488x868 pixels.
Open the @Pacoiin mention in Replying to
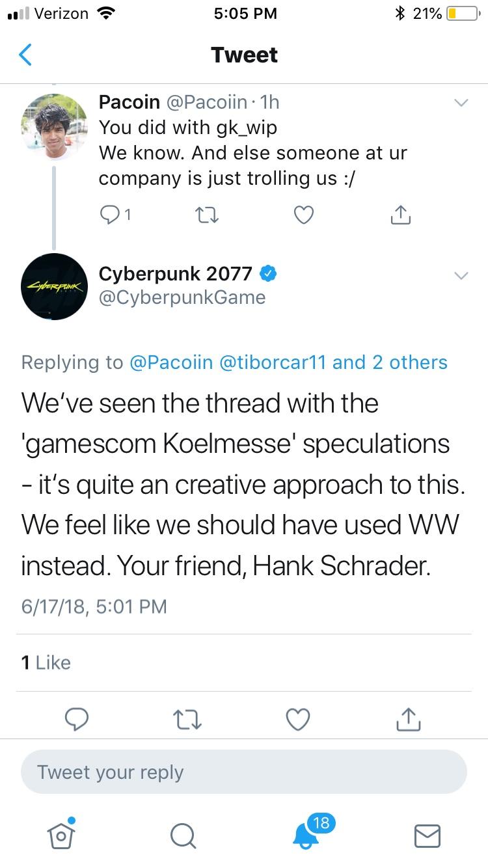coord(171,362)
